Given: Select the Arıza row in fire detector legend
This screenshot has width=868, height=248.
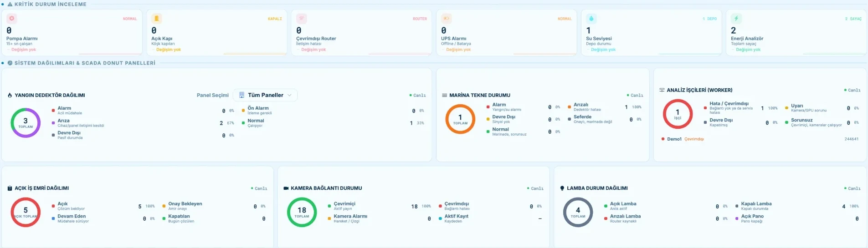Looking at the screenshot, I should point(143,123).
